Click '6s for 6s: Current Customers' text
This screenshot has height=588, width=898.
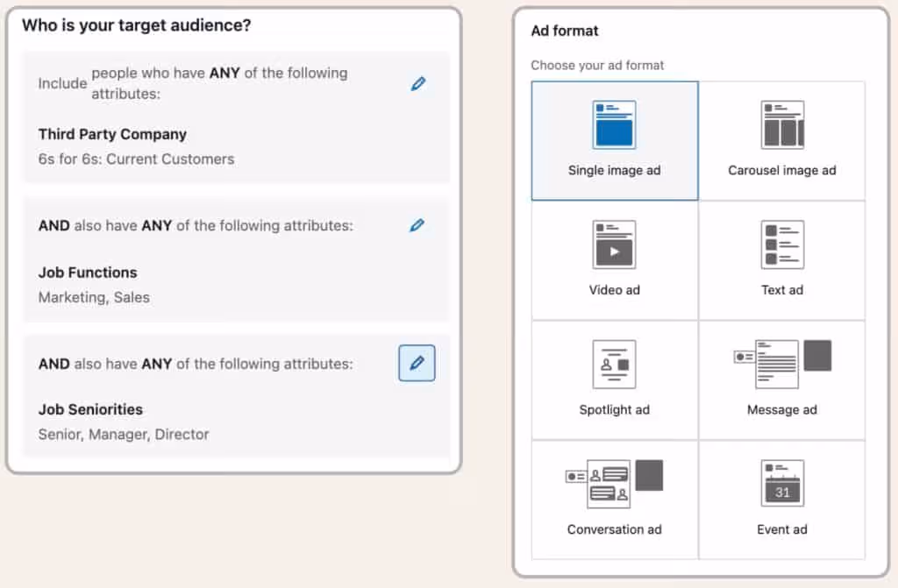pos(136,159)
